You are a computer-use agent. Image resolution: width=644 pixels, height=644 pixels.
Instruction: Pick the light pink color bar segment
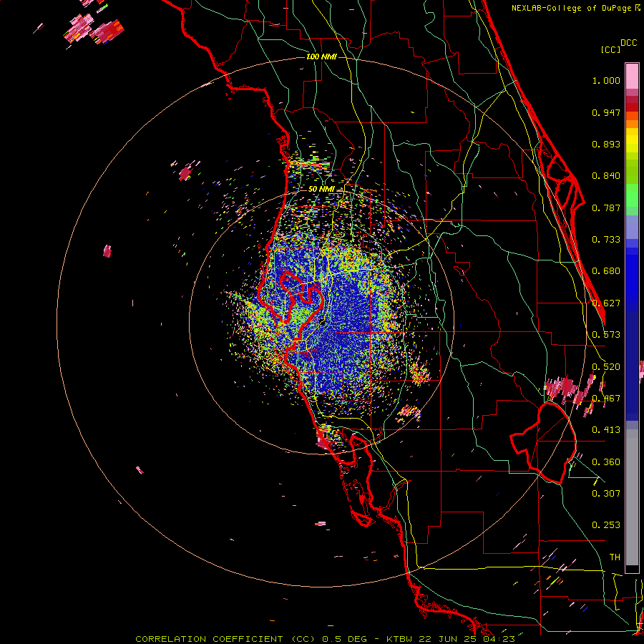(x=632, y=76)
